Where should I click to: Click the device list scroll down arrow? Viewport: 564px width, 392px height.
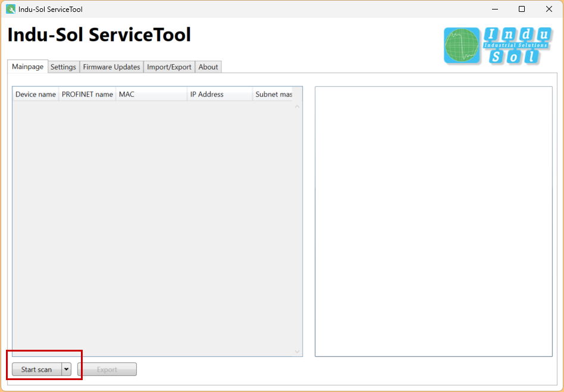click(297, 352)
